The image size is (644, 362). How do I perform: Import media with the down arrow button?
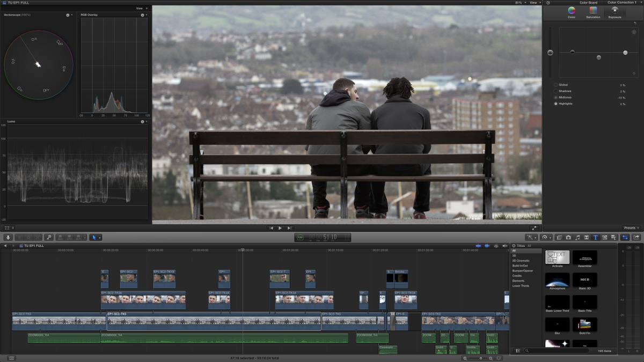click(x=8, y=237)
